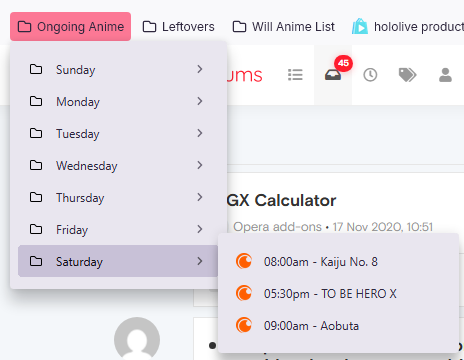Screen dimensions: 464x360
Task: Open 05:30pm - TO BE HERO X bookmark
Action: (338, 293)
